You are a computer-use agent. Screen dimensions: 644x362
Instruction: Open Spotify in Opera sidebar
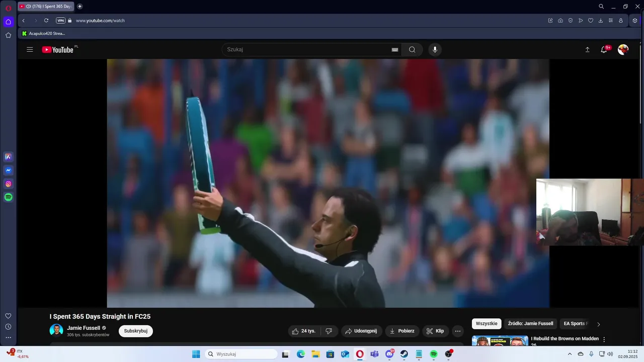coord(8,198)
